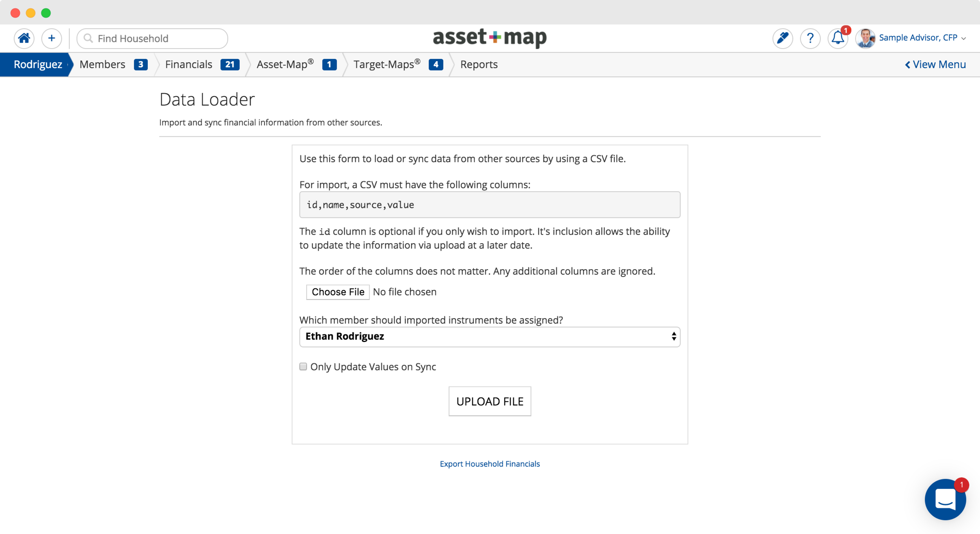Click the Choose File button
This screenshot has height=534, width=980.
(x=338, y=292)
